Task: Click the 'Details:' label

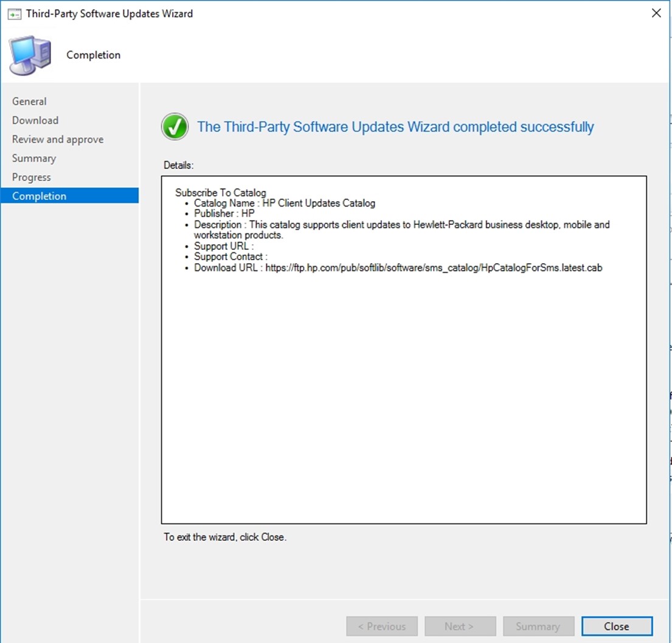Action: click(x=179, y=165)
